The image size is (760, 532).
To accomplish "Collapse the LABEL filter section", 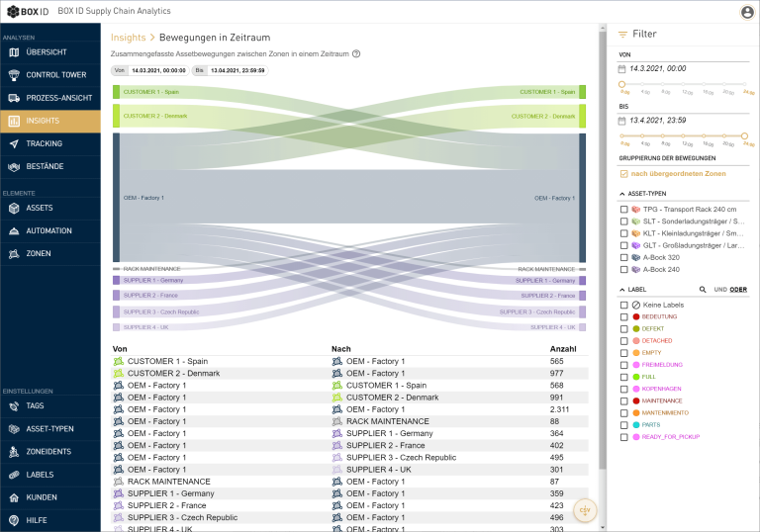I will 621,290.
